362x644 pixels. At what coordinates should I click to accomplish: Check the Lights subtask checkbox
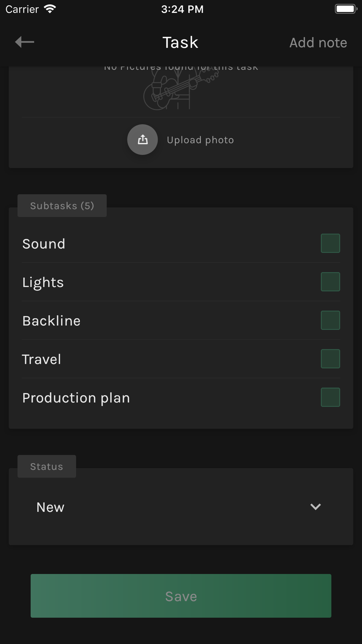[330, 282]
